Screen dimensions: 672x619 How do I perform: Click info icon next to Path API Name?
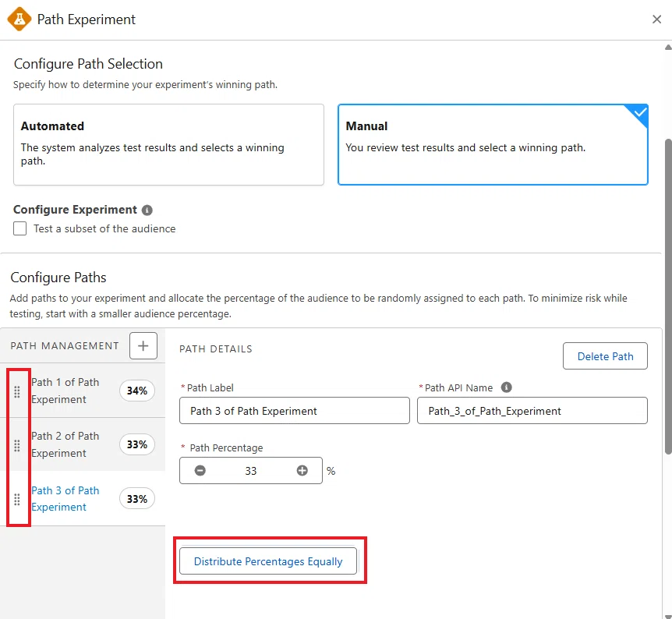click(x=506, y=387)
